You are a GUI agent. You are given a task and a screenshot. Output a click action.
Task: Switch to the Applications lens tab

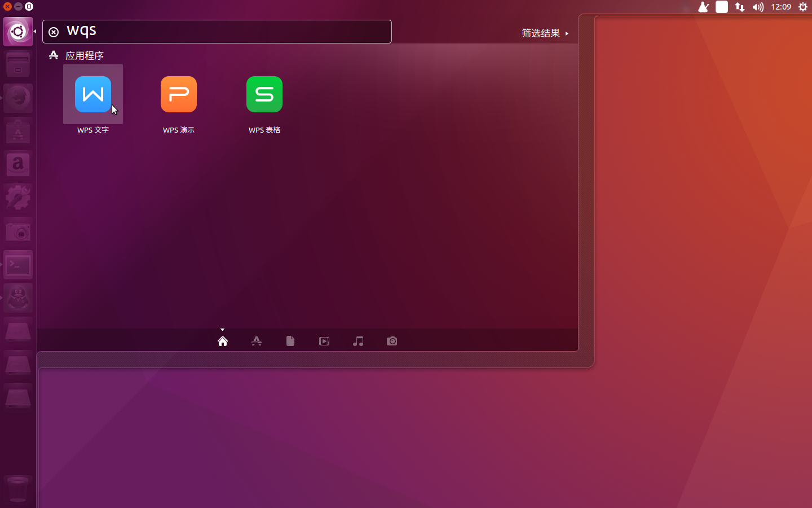257,341
